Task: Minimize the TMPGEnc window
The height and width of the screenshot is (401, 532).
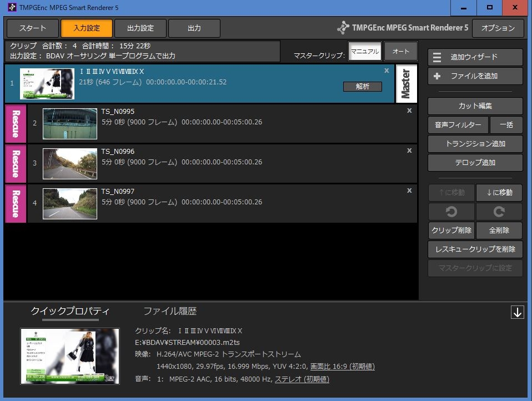Action: [464, 8]
